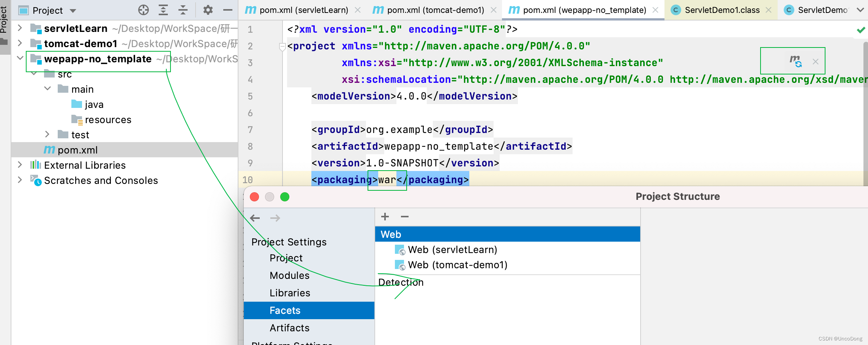Select the resources folder
Screen dimensions: 868x345
pyautogui.click(x=101, y=119)
